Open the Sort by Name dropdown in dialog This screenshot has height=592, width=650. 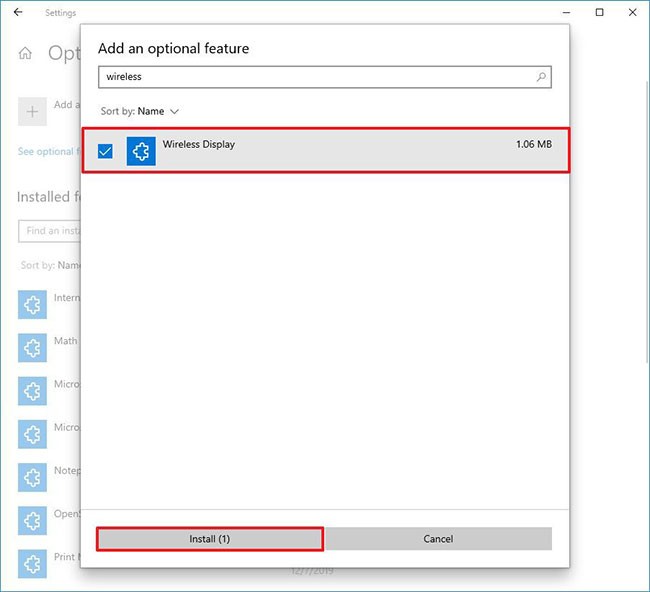tap(140, 111)
